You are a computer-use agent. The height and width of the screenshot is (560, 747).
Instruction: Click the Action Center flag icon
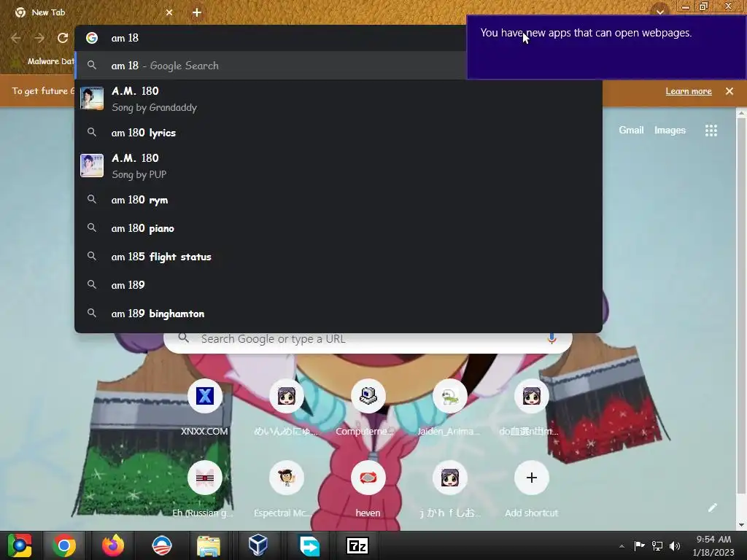pyautogui.click(x=639, y=545)
